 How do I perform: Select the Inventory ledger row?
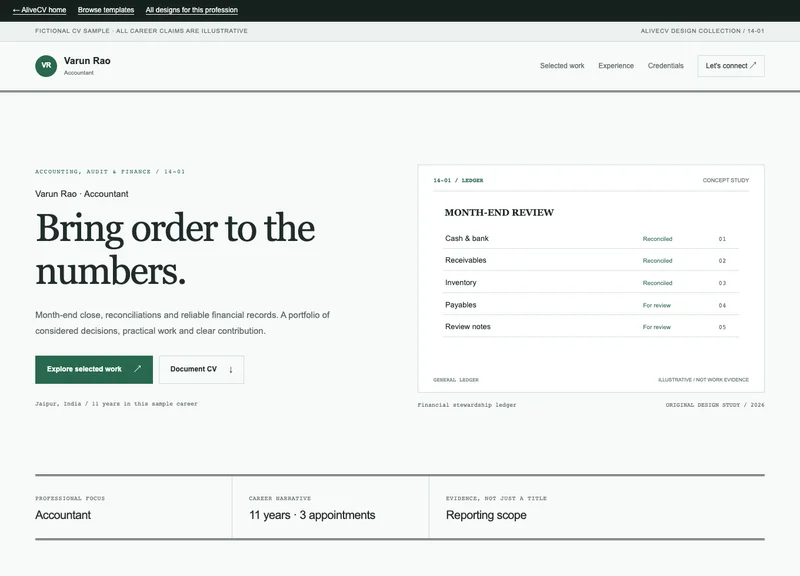[591, 283]
